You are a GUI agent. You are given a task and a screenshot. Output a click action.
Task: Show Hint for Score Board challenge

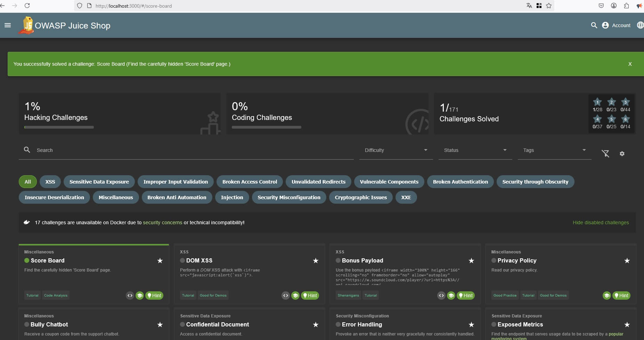[x=154, y=296]
